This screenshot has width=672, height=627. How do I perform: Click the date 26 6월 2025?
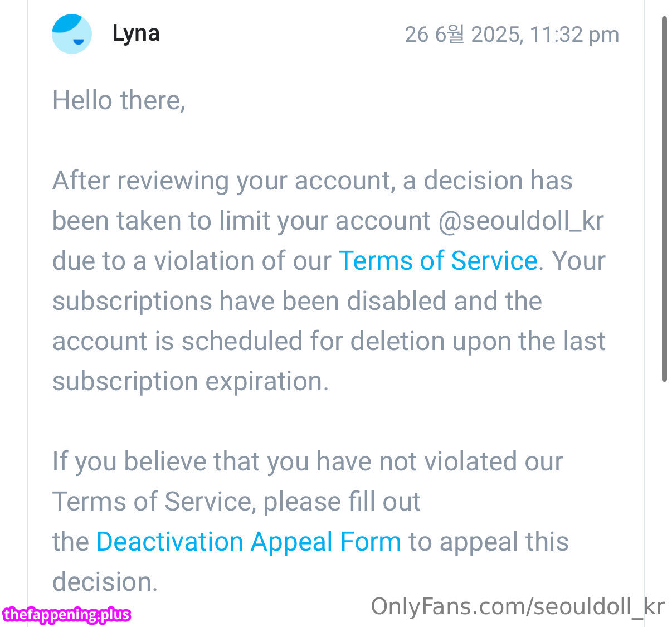click(463, 35)
